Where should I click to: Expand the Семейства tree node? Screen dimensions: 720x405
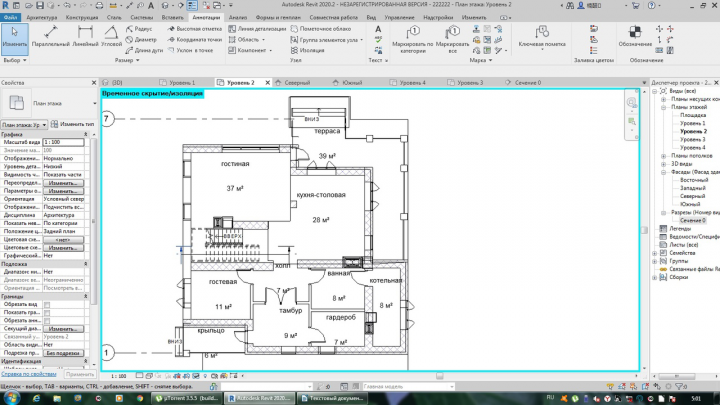point(655,253)
